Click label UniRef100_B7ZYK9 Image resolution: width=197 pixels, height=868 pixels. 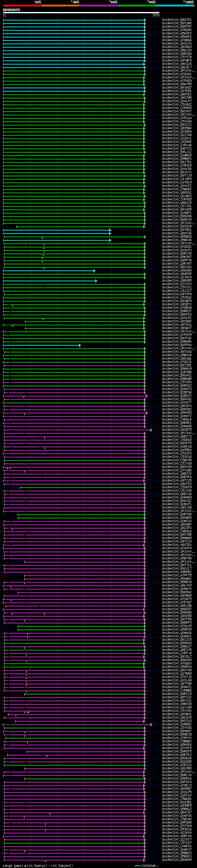[x=177, y=826]
